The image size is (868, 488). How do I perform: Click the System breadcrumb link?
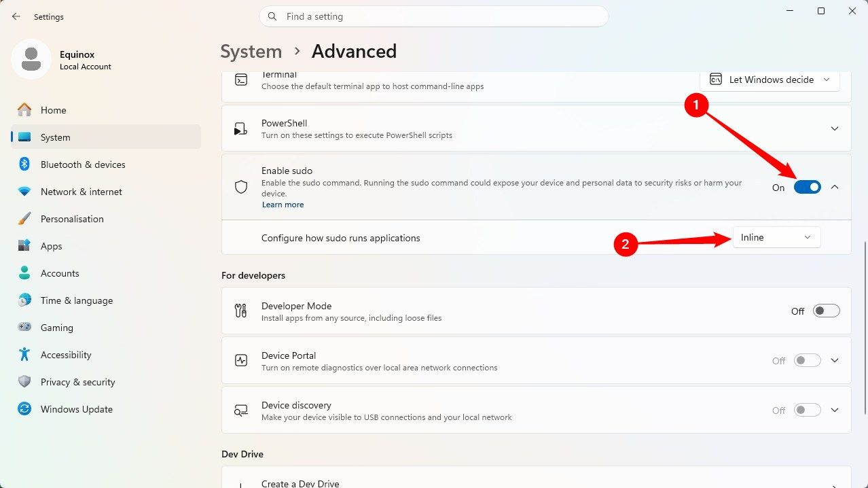tap(251, 52)
